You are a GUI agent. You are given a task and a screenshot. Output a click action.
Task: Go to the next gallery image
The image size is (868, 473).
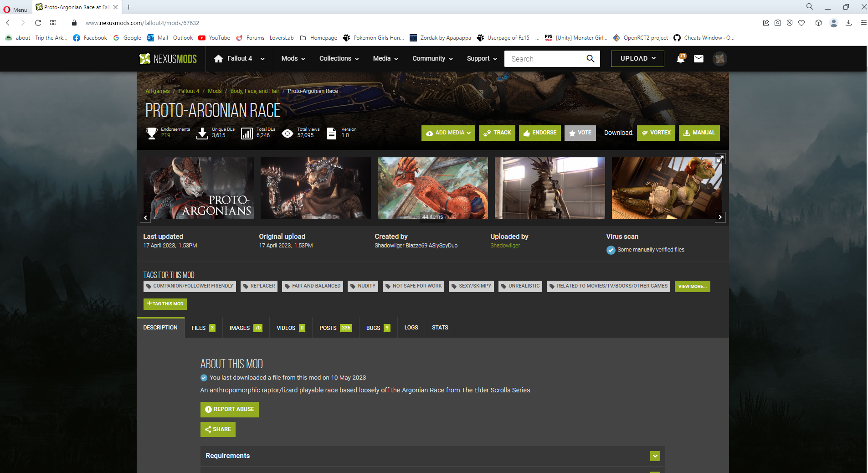point(720,217)
